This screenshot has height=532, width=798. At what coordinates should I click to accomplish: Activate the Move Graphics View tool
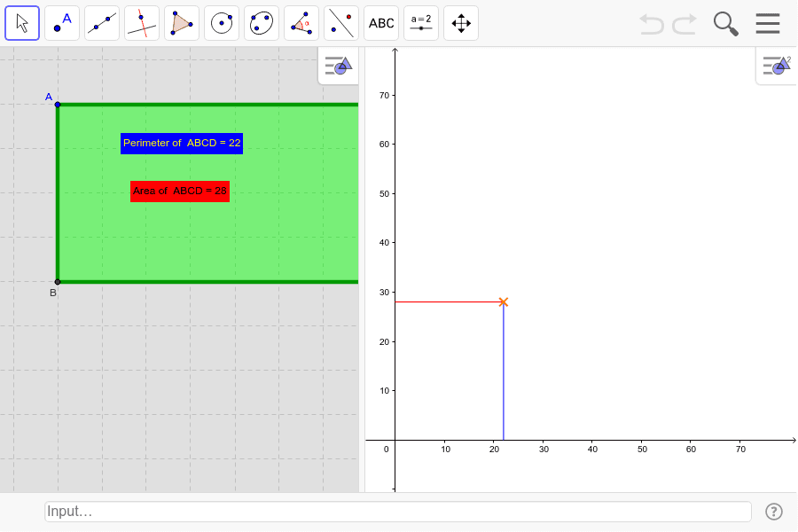coord(460,22)
